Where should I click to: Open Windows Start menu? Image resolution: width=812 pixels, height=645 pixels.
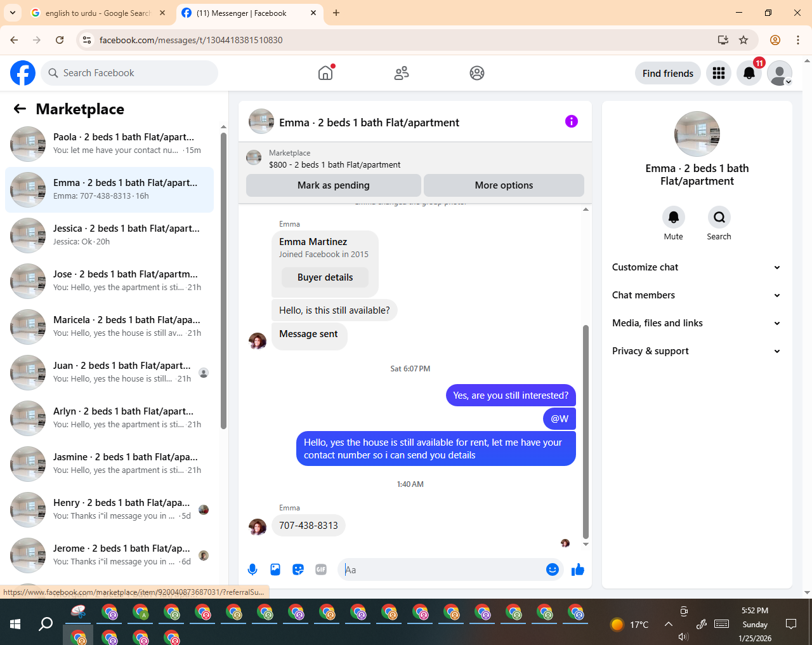click(x=15, y=624)
